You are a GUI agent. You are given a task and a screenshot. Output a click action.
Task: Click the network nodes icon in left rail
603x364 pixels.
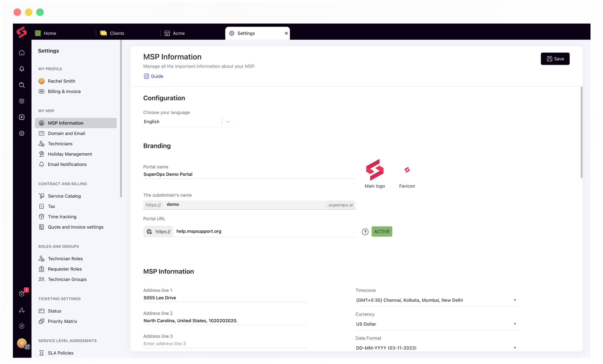coord(22,310)
